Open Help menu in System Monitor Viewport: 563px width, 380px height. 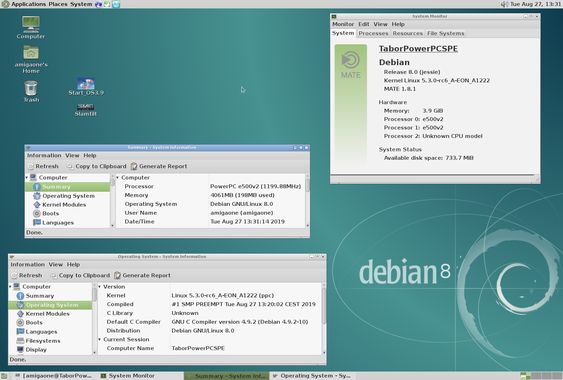coord(398,24)
